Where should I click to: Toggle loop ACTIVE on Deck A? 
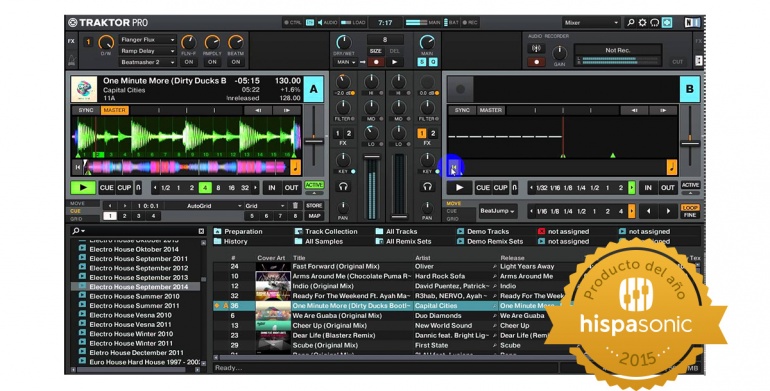(314, 185)
